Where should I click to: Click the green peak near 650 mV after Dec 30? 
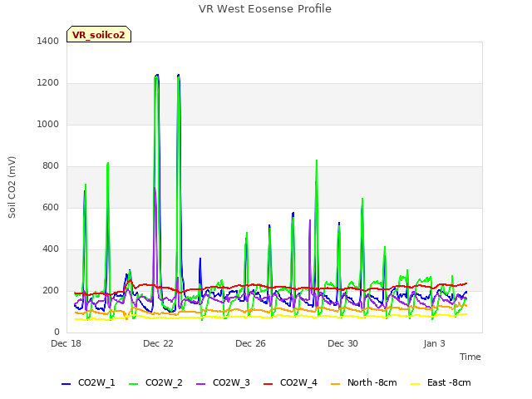coord(362,199)
